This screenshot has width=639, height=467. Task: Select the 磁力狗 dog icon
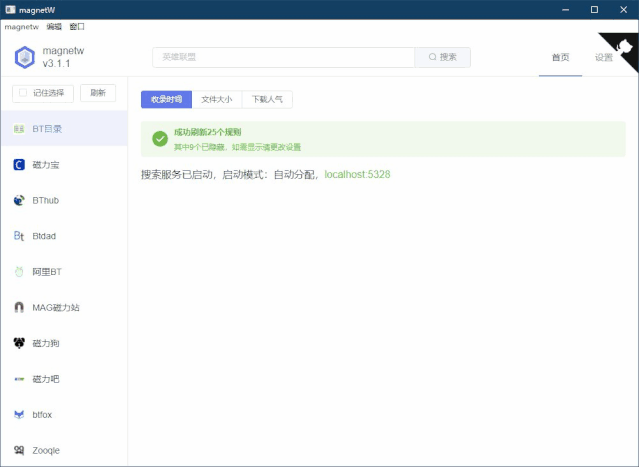pyautogui.click(x=19, y=343)
